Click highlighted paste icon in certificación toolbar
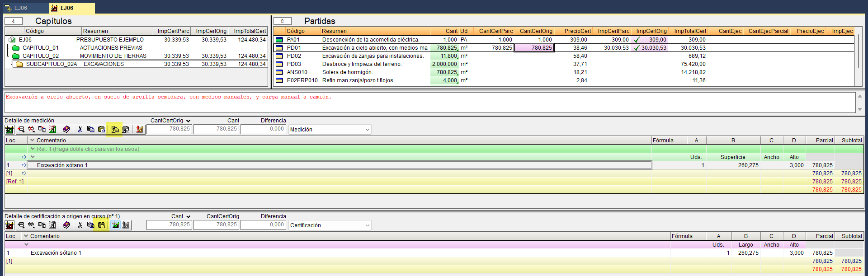The image size is (868, 276). 101,225
